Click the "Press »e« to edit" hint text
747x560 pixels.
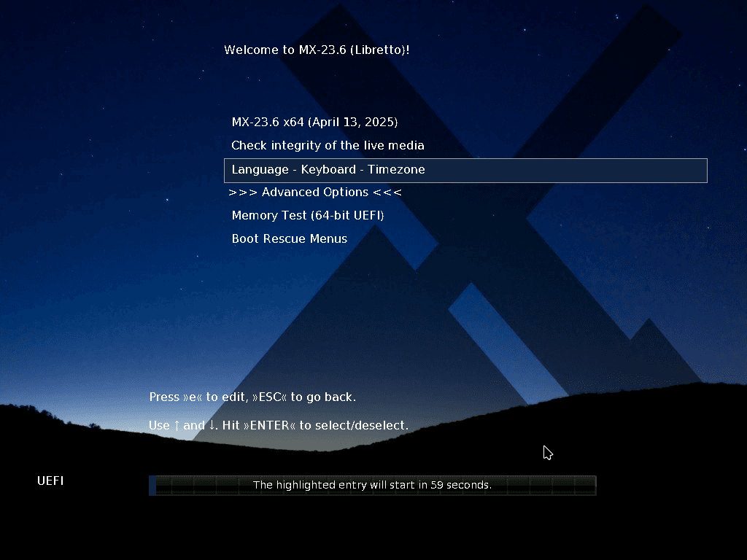tap(198, 397)
